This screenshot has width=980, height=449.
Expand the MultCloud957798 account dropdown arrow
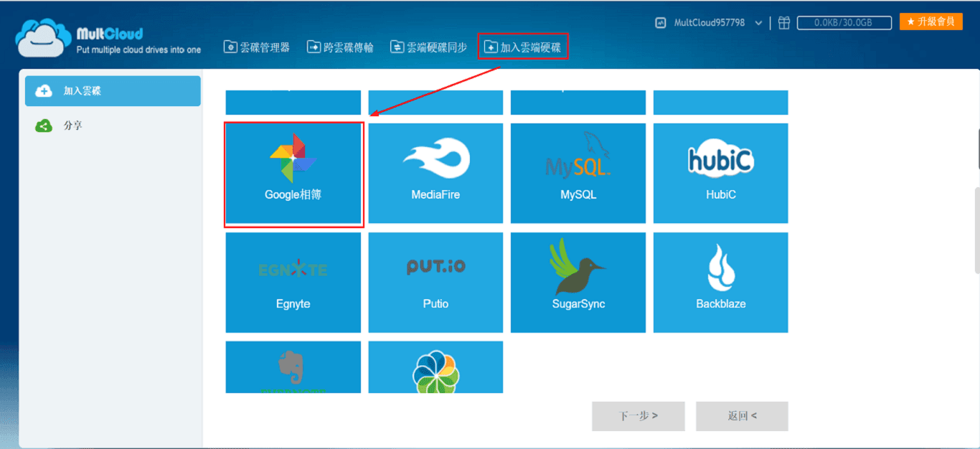point(759,23)
